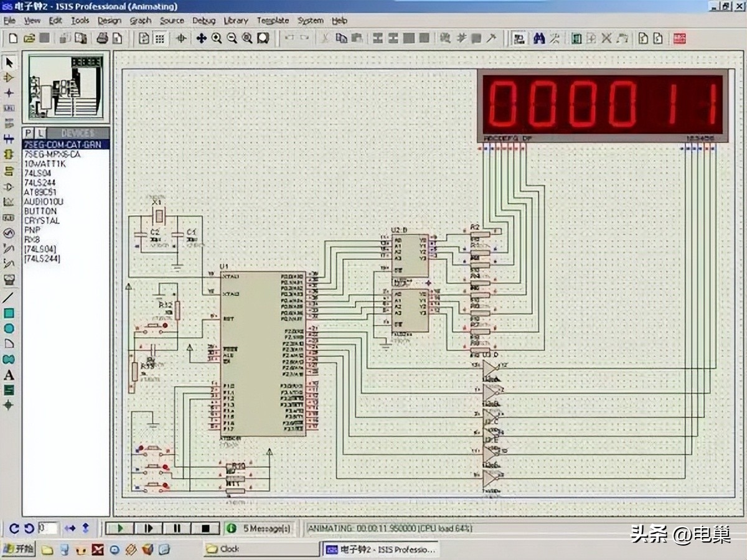This screenshot has width=747, height=560.
Task: Select the Voltage probe tool
Action: [9, 249]
